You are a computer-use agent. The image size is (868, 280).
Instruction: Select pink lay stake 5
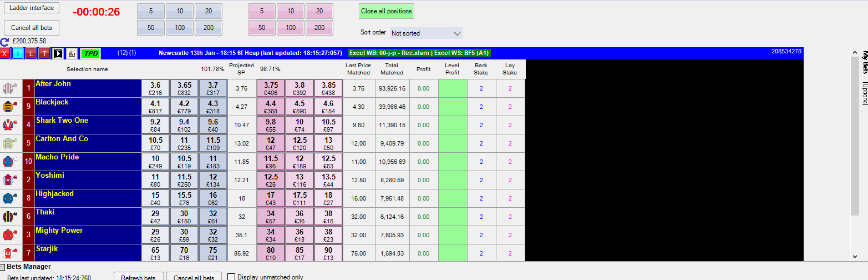coord(262,11)
